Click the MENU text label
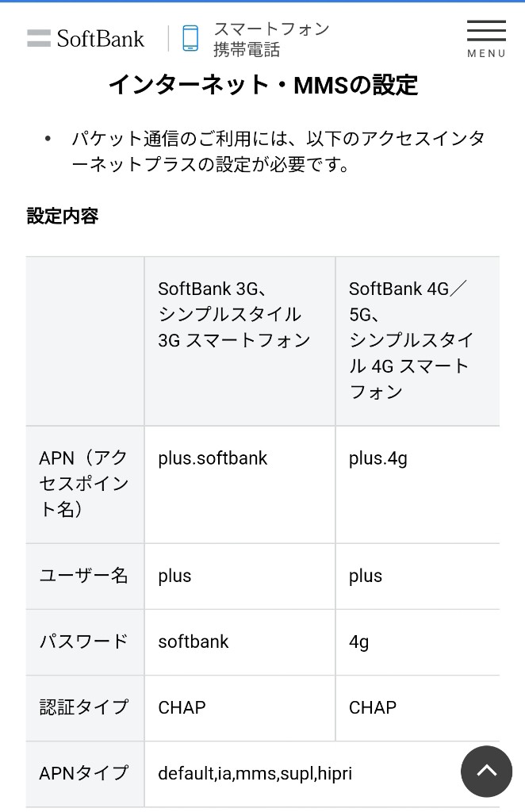Image resolution: width=525 pixels, height=812 pixels. [x=486, y=53]
